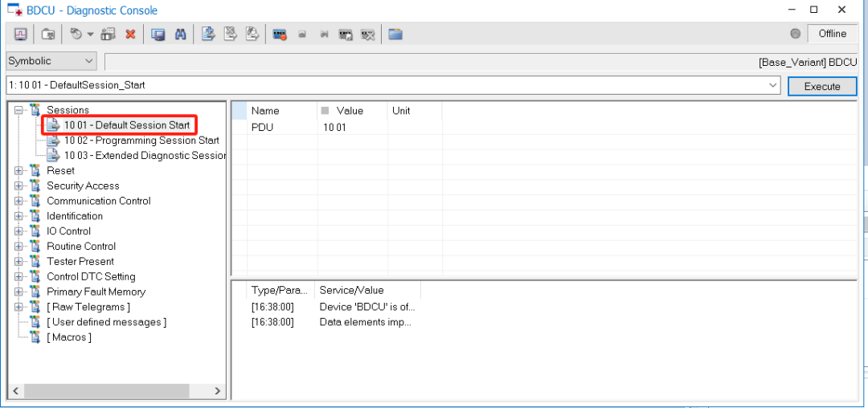
Task: Click the gray skip-forward step icon
Action: click(x=325, y=35)
